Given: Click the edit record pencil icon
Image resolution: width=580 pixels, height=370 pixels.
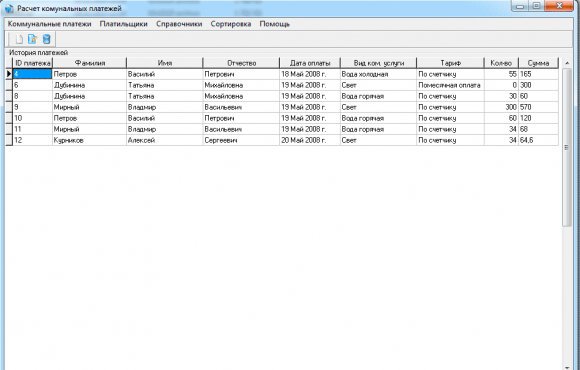Looking at the screenshot, I should (33, 39).
